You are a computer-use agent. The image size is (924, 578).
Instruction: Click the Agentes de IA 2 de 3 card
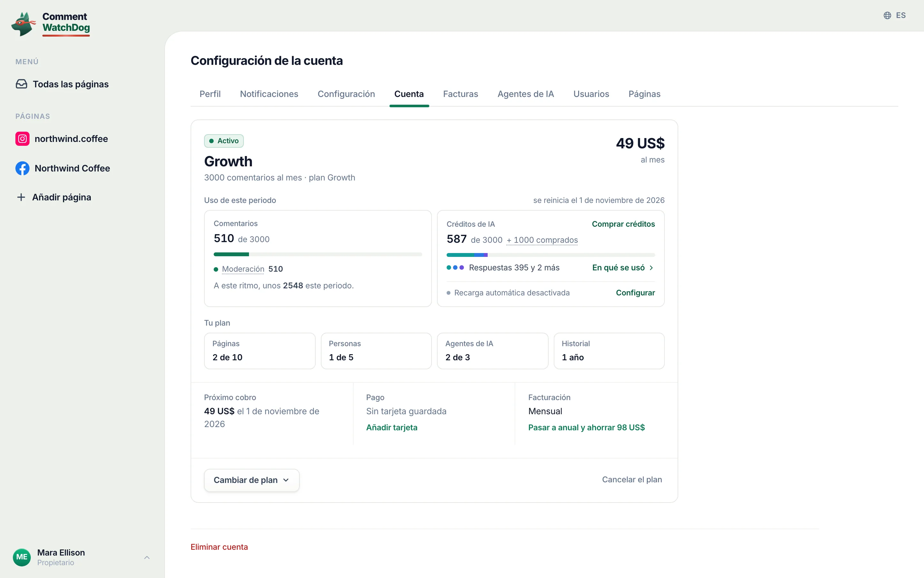492,351
